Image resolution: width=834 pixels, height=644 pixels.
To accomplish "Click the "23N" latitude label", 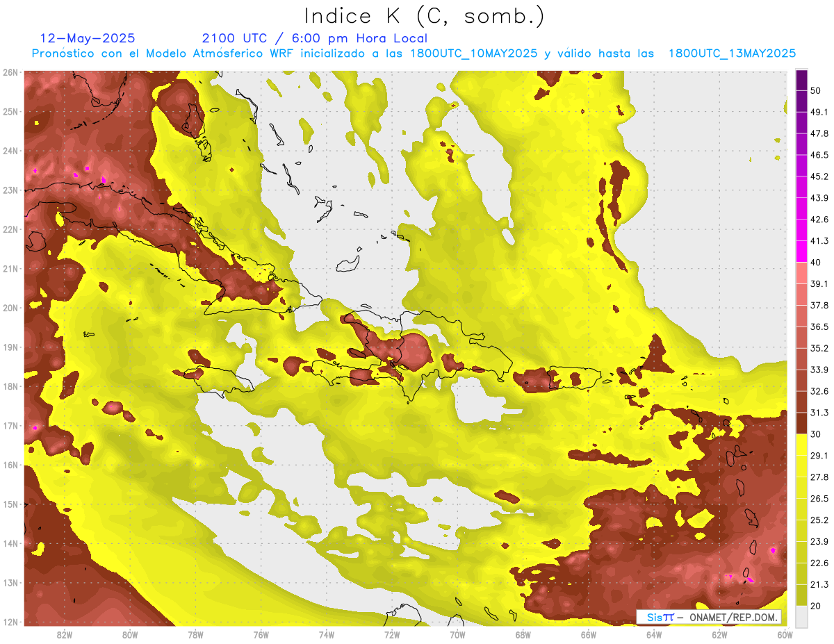I will point(10,190).
